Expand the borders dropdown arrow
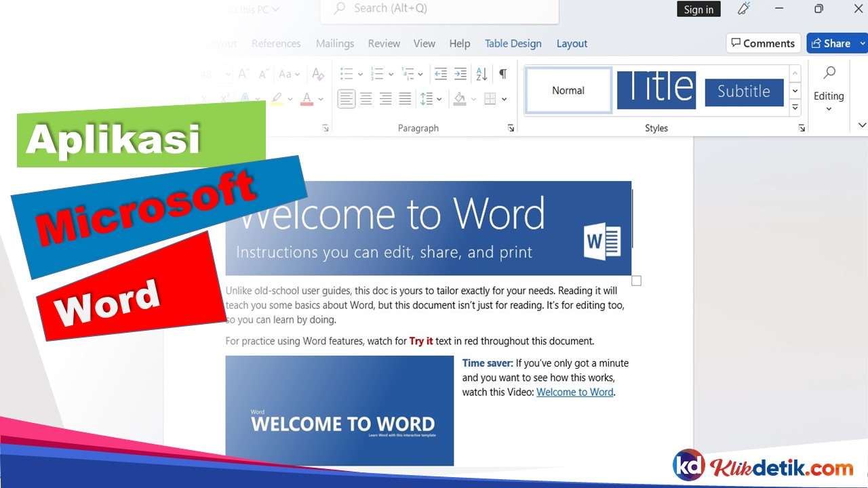The width and height of the screenshot is (868, 488). (505, 100)
